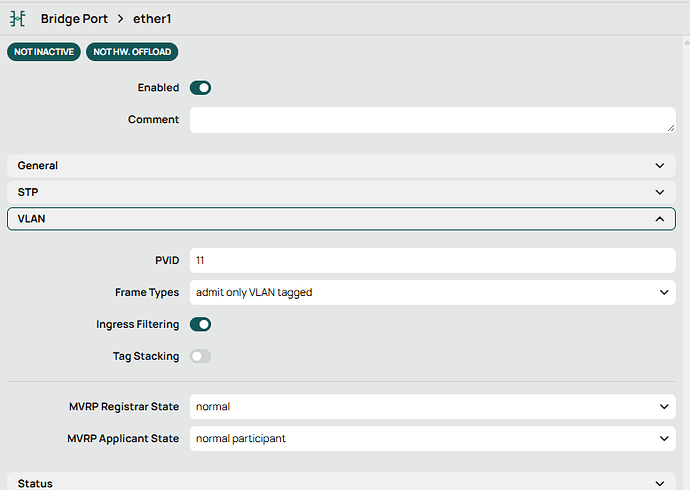Open the Frame Types dropdown
The width and height of the screenshot is (690, 490).
[x=432, y=292]
